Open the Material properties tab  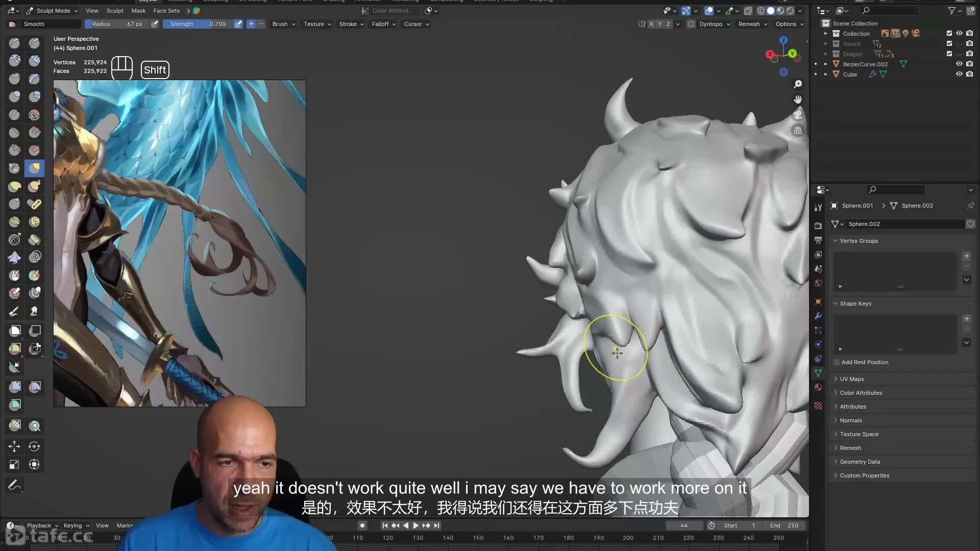click(818, 387)
